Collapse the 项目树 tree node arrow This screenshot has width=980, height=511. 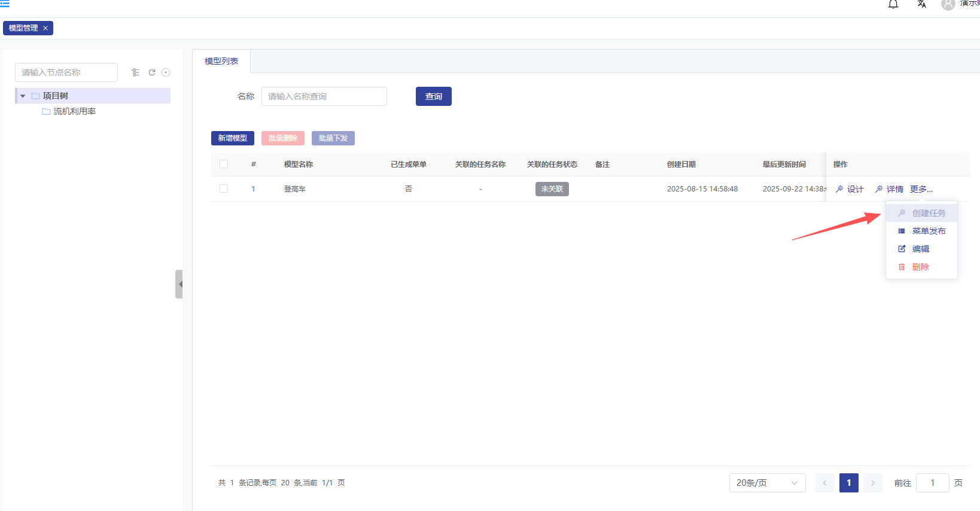pos(23,96)
